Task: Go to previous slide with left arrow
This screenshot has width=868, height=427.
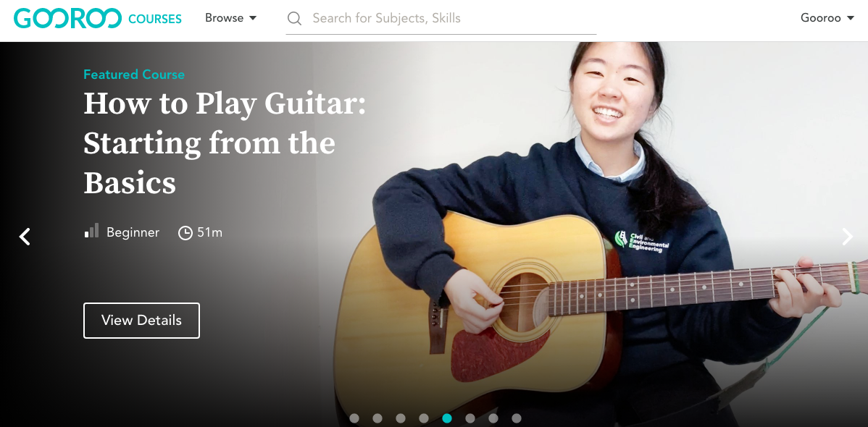Action: click(25, 236)
